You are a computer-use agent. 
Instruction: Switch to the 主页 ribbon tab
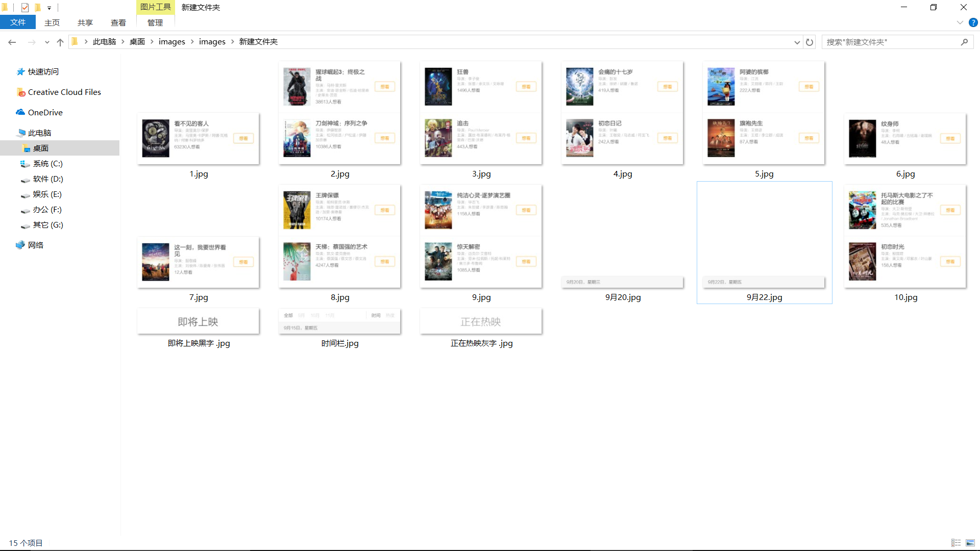click(x=52, y=22)
